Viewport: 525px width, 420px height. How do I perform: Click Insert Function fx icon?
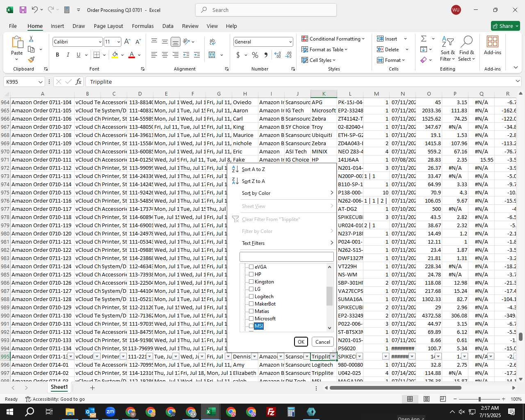(79, 82)
